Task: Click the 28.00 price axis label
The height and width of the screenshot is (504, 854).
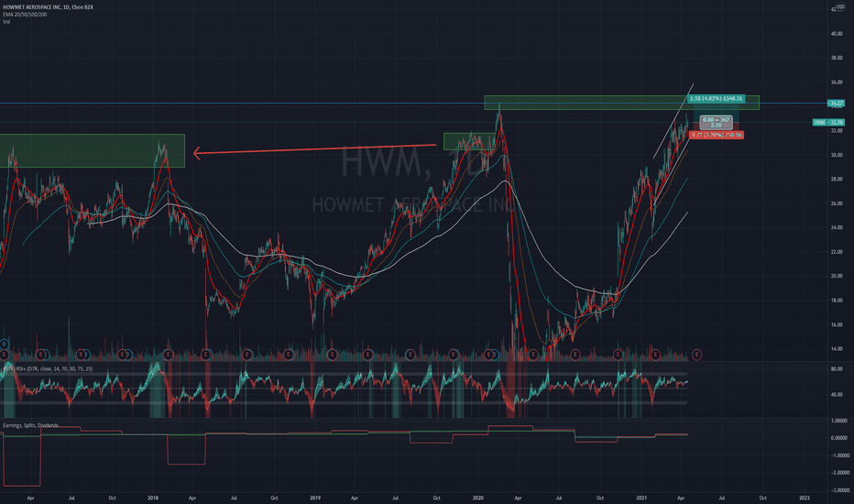Action: [x=836, y=179]
